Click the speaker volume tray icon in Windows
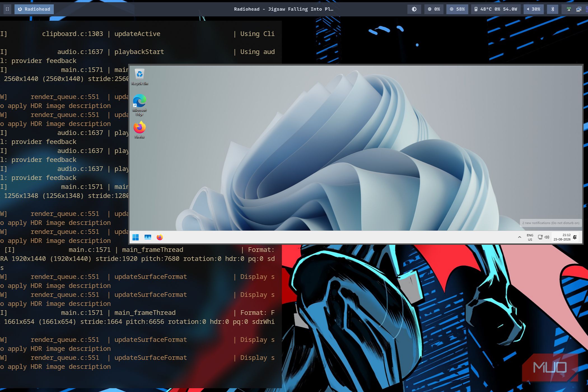Viewport: 588px width, 392px height. click(x=547, y=237)
